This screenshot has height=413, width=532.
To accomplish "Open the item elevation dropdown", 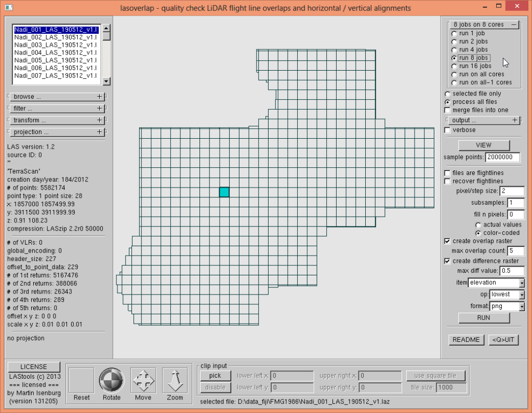I will point(521,283).
